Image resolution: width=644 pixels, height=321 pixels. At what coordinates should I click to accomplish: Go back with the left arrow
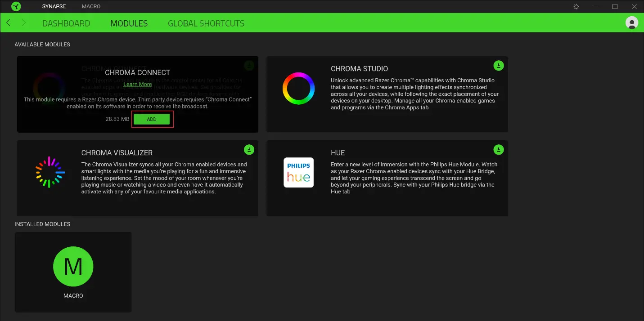pos(9,23)
